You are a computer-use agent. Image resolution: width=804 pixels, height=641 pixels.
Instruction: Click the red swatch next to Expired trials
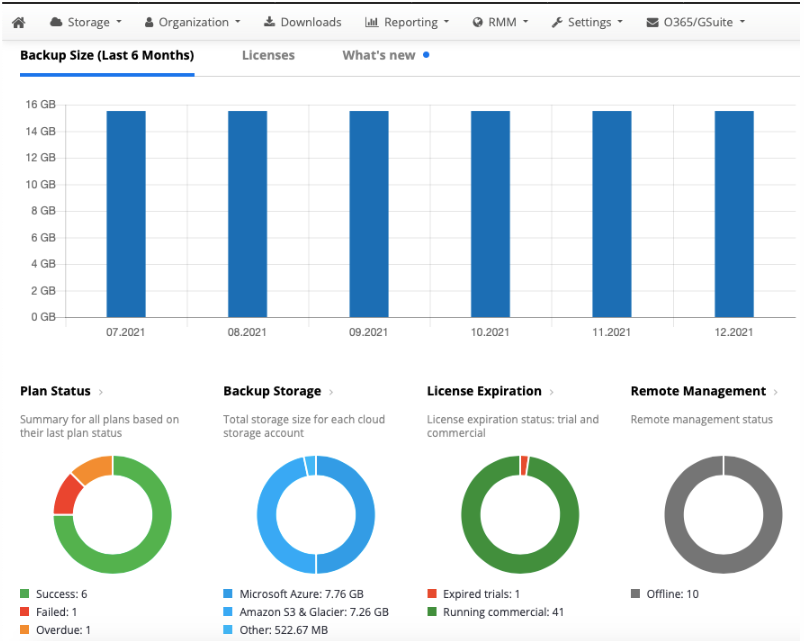point(434,593)
